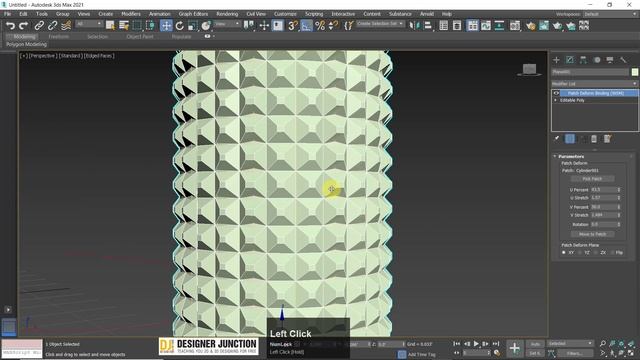This screenshot has height=360, width=640.
Task: Switch to the Object Paint ribbon tab
Action: point(140,36)
